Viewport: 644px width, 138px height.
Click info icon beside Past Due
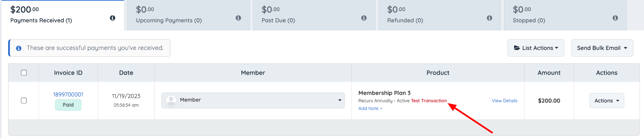pos(364,18)
